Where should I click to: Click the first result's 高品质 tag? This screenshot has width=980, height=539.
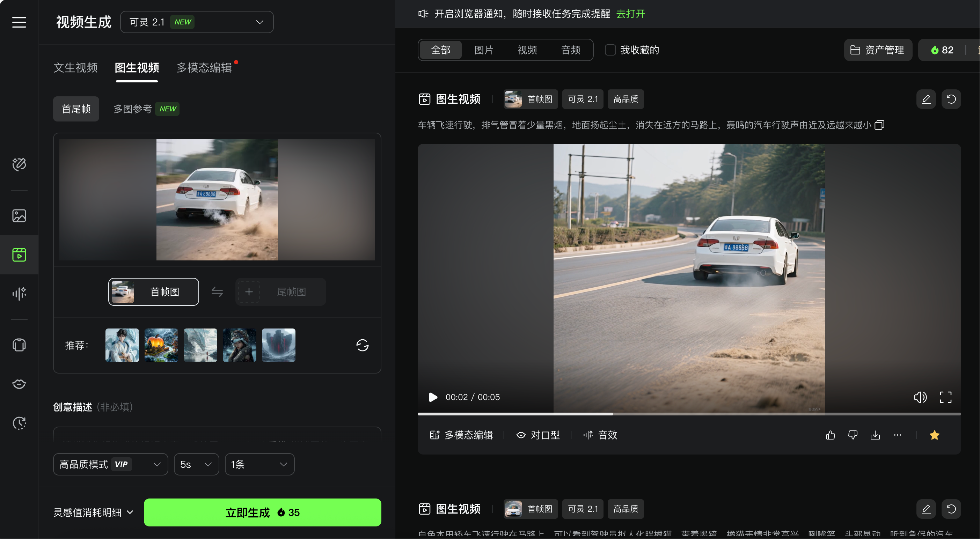tap(626, 99)
